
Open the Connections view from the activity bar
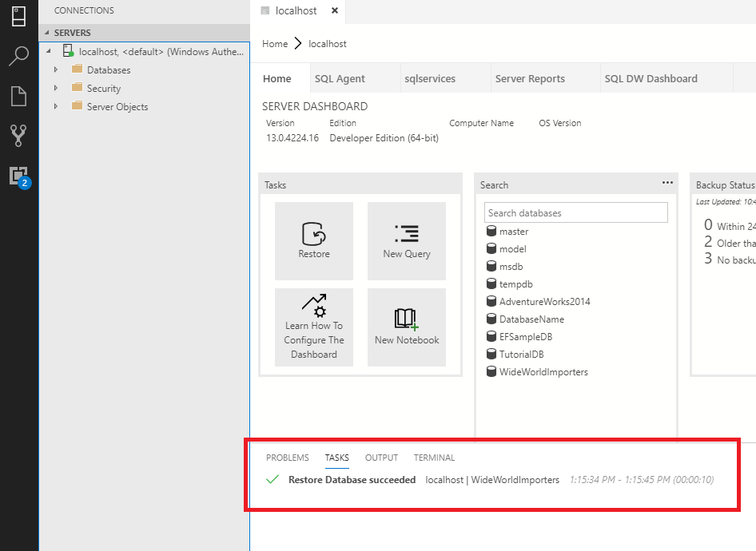click(x=18, y=16)
